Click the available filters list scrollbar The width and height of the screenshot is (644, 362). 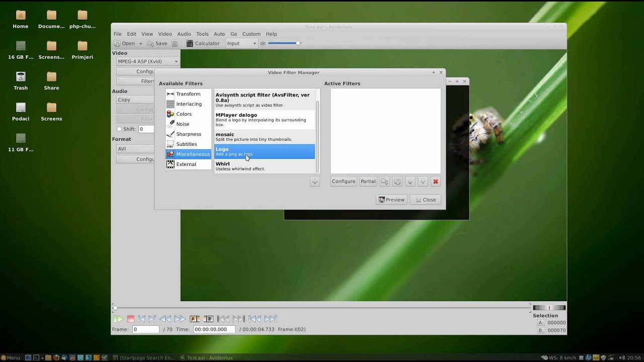click(317, 136)
